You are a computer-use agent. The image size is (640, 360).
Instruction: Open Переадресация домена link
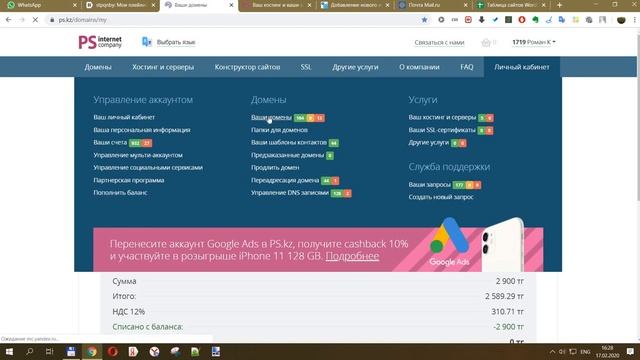point(285,180)
